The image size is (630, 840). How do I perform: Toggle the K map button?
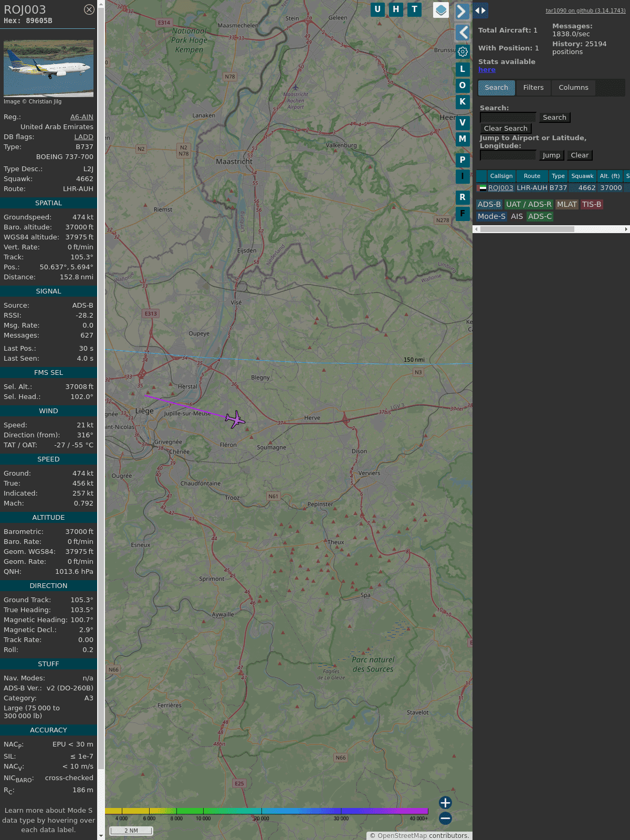coord(463,102)
